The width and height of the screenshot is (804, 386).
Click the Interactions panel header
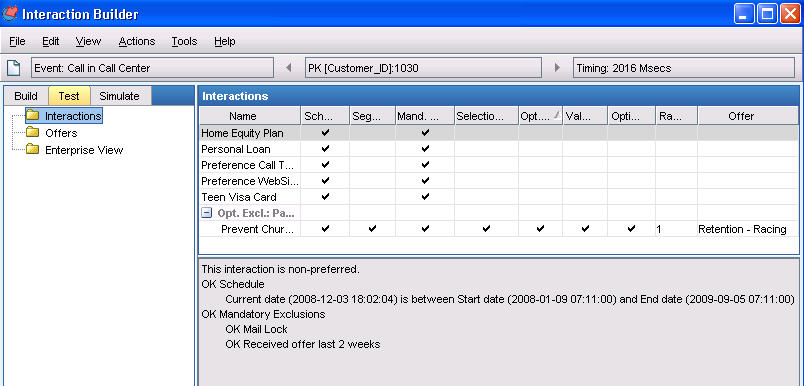[498, 96]
